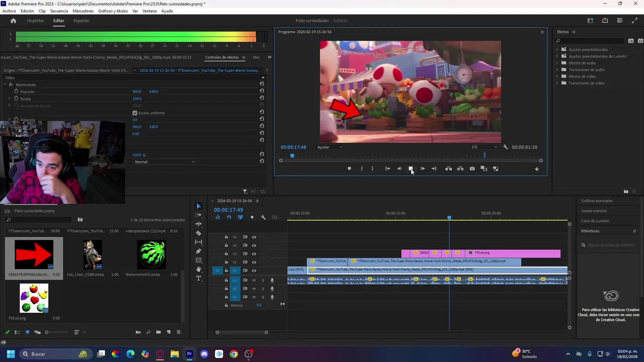Hide track V1 with eye icon
This screenshot has width=644, height=362.
click(x=254, y=270)
